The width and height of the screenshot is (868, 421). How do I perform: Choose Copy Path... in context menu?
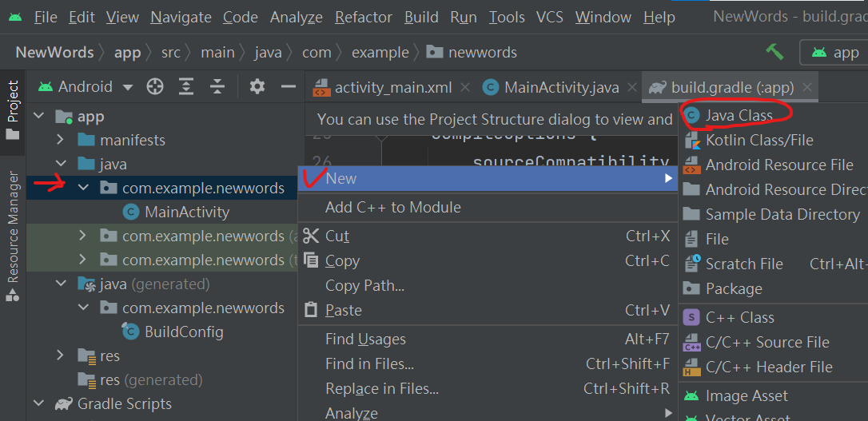tap(488, 285)
